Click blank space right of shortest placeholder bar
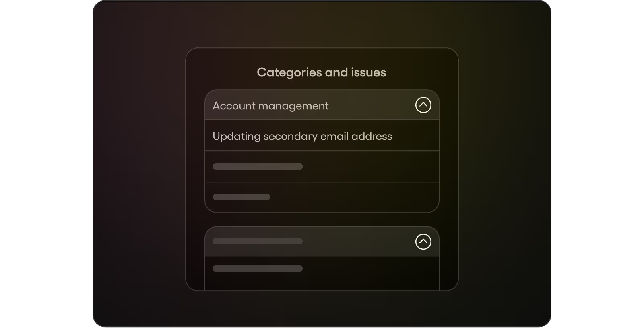Image resolution: width=644 pixels, height=328 pixels. [x=354, y=197]
